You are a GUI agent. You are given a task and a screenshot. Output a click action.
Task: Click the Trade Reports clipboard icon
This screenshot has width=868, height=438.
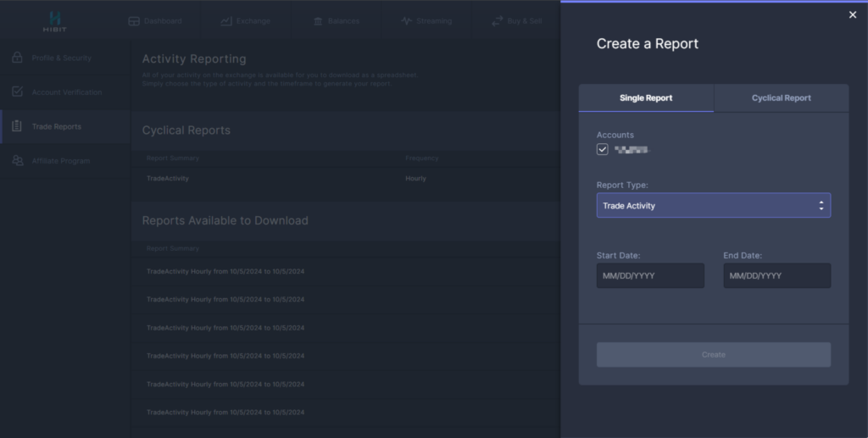pyautogui.click(x=17, y=126)
